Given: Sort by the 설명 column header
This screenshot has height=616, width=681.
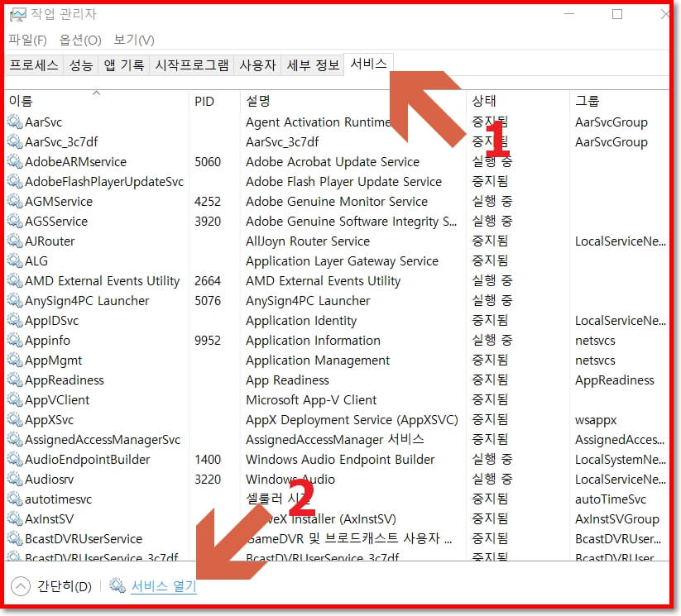Looking at the screenshot, I should 352,101.
